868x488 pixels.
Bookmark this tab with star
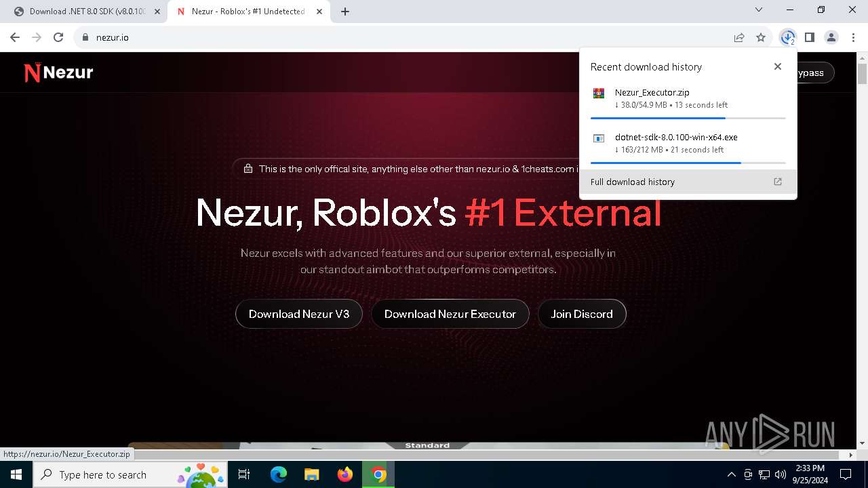pyautogui.click(x=761, y=37)
